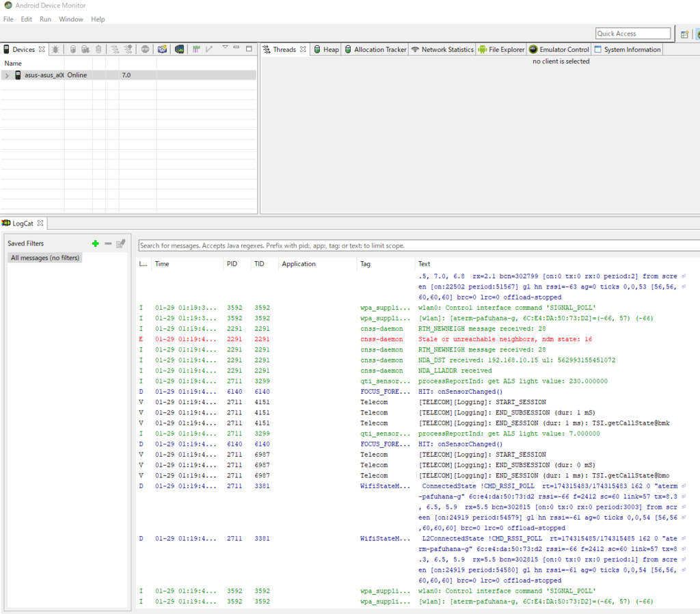
Task: Click the OpenGL trace arrow icon
Action: (x=209, y=49)
